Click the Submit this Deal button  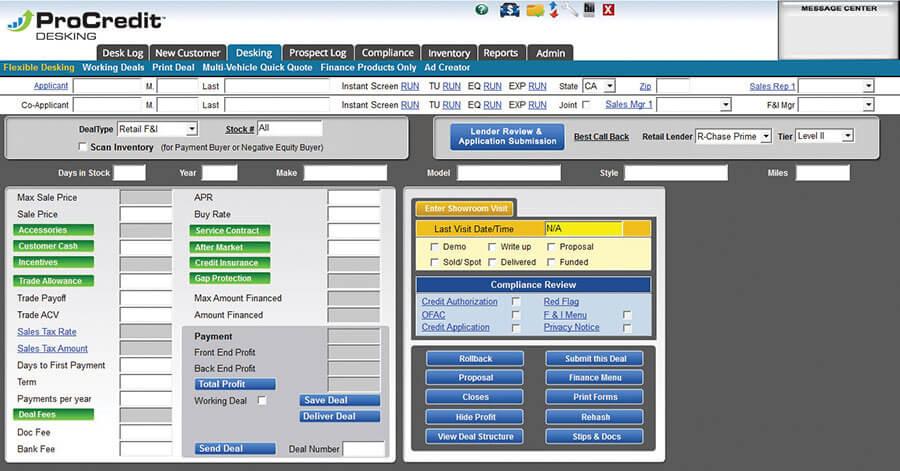pos(595,359)
